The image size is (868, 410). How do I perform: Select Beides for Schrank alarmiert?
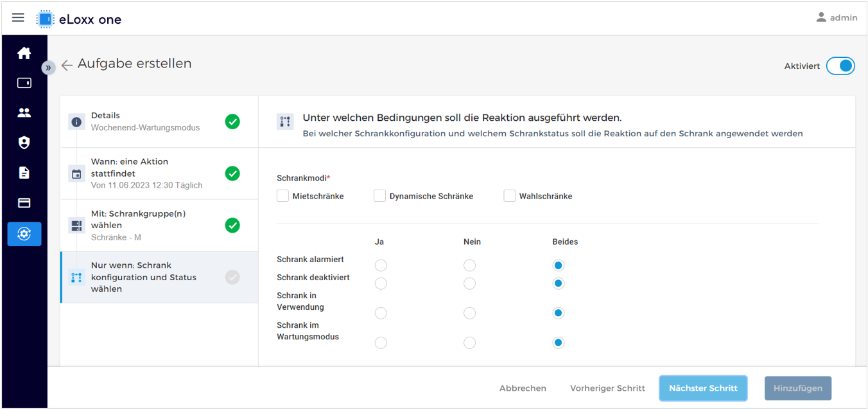coord(559,265)
